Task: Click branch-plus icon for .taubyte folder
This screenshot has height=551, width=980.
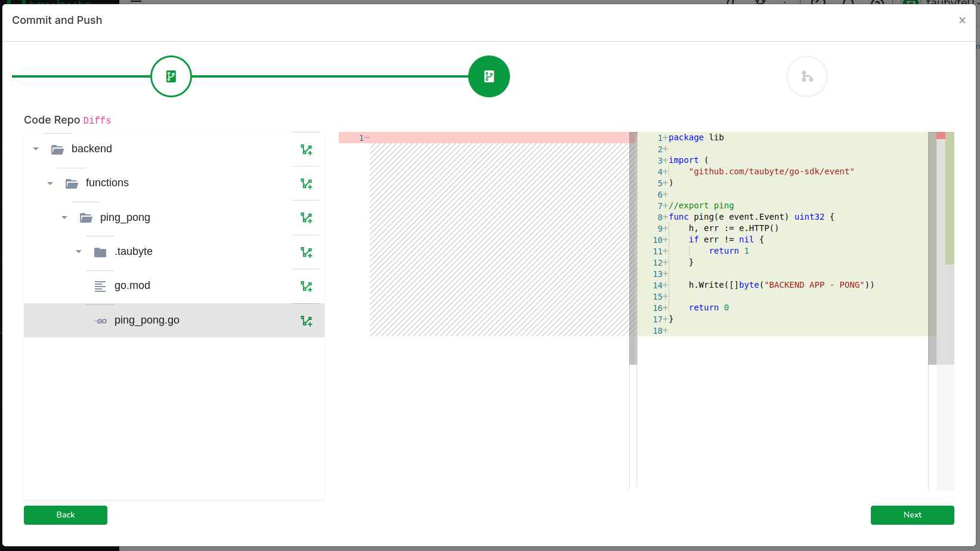Action: [307, 253]
